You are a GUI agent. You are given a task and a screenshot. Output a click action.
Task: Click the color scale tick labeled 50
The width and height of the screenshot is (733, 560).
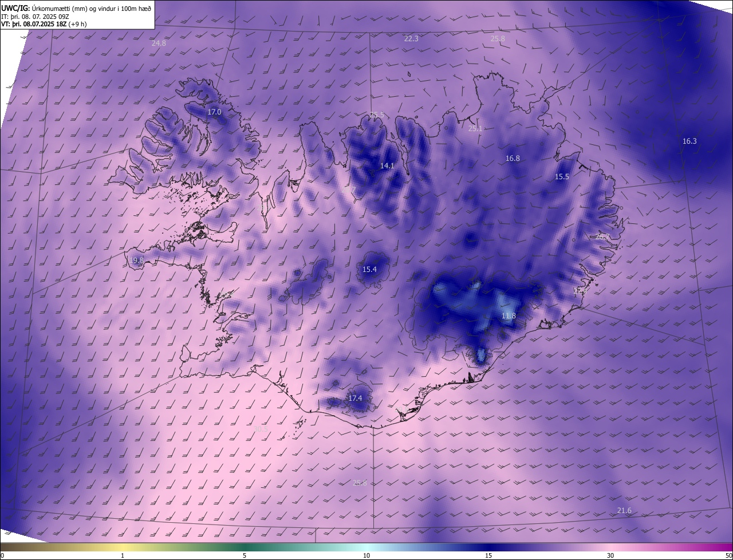pyautogui.click(x=728, y=555)
